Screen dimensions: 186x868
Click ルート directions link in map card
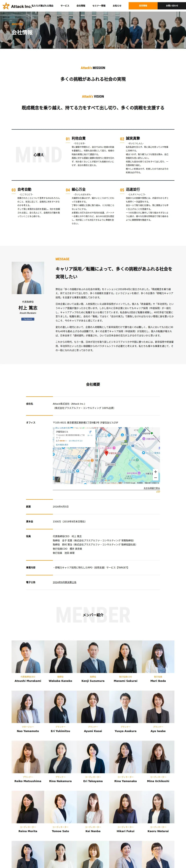pos(90,435)
